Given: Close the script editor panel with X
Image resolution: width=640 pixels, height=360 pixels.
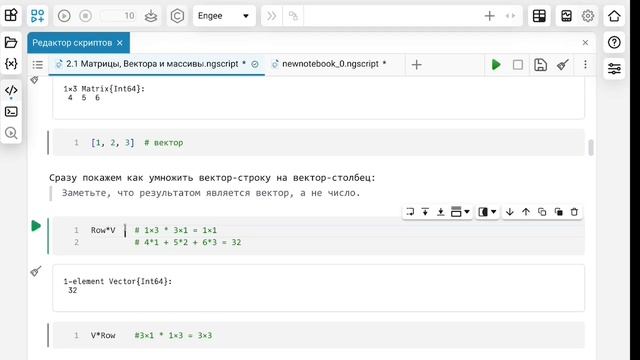Looking at the screenshot, I should point(585,42).
